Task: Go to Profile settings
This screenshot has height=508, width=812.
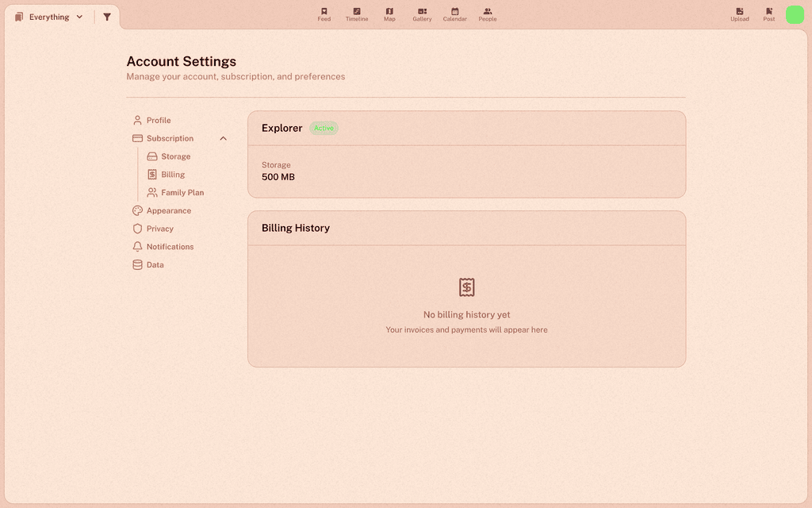Action: [x=159, y=121]
